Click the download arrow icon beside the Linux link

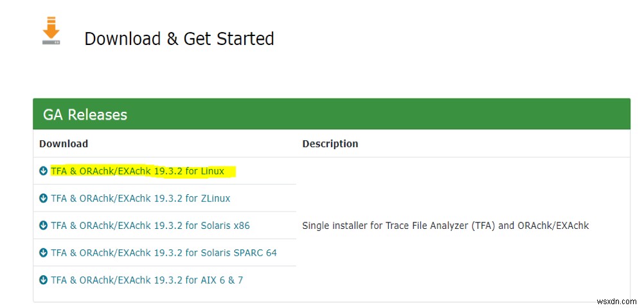43,171
